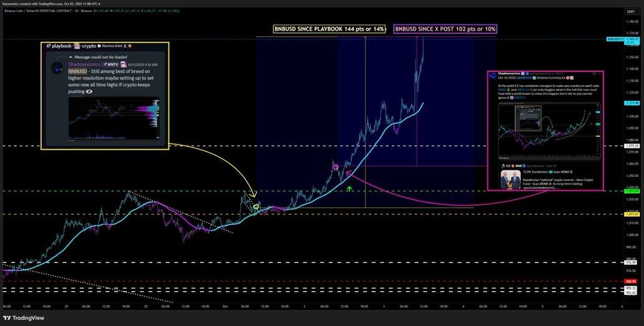Viewport: 644px width, 326px height.
Task: Click the Binance Coin symbol title at the top left
Action: click(37, 11)
